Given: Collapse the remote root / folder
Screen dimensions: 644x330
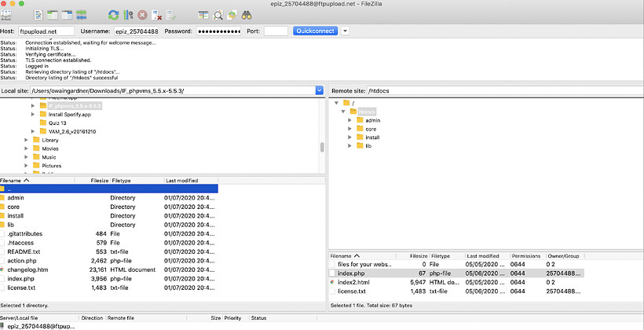Looking at the screenshot, I should 336,103.
